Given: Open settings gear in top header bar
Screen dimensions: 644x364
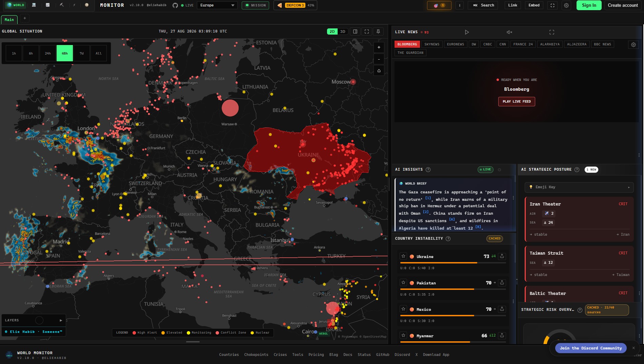Looking at the screenshot, I should (x=566, y=5).
